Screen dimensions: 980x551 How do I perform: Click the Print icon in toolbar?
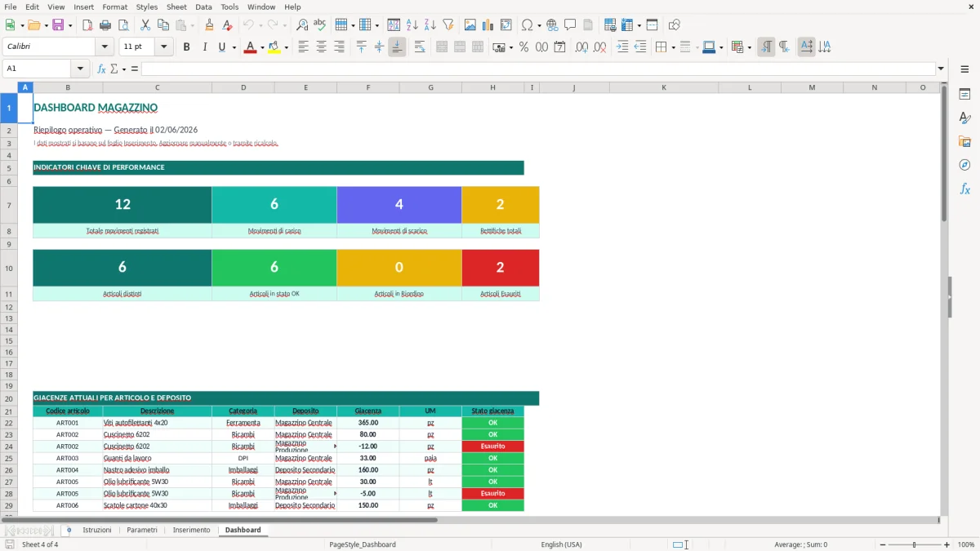(105, 25)
